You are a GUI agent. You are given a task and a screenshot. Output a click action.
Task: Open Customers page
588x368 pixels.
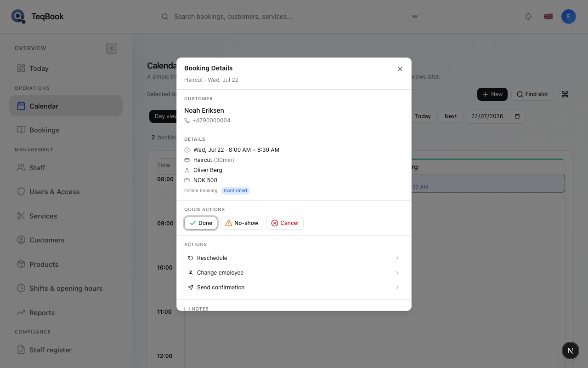pos(66,240)
